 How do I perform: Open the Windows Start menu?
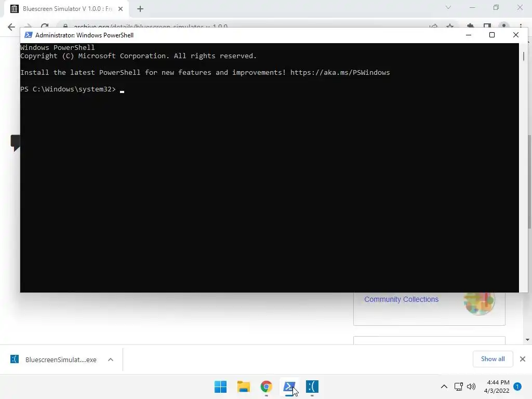point(220,387)
